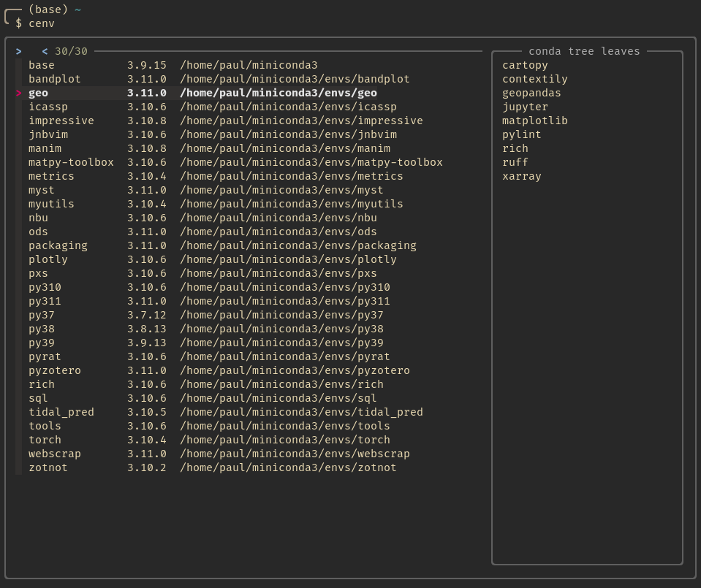Click the cenv command in the shell prompt

(41, 23)
